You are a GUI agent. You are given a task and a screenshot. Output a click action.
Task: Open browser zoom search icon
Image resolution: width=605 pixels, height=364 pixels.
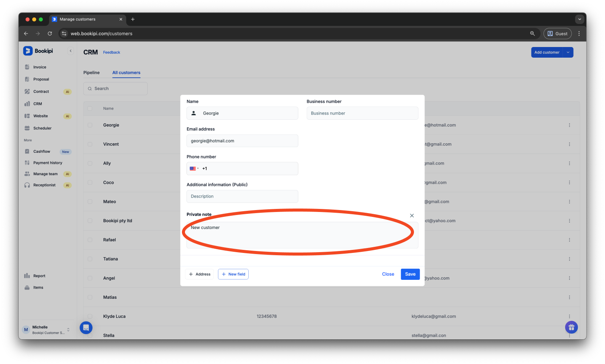pos(532,33)
